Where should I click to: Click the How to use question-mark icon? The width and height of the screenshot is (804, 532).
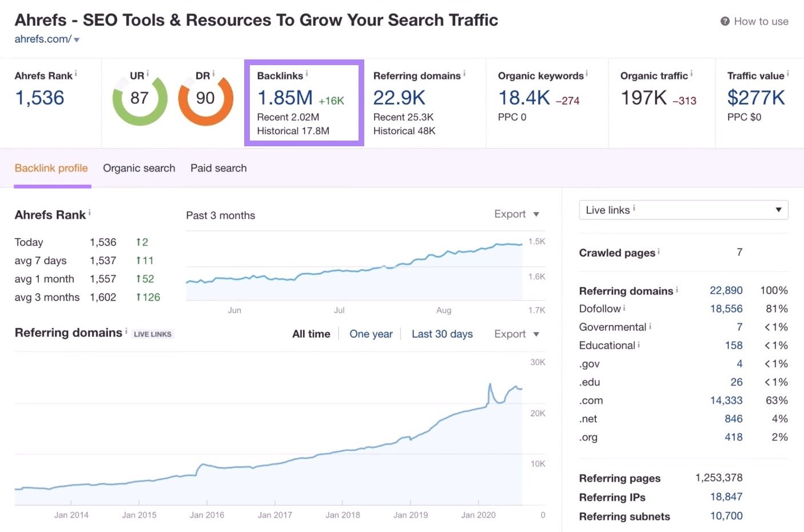[x=725, y=21]
